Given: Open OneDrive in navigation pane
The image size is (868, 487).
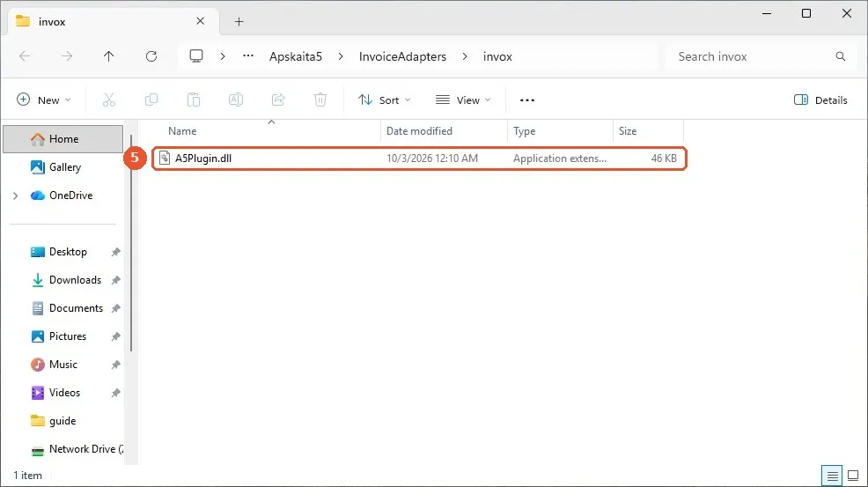Looking at the screenshot, I should pyautogui.click(x=70, y=195).
